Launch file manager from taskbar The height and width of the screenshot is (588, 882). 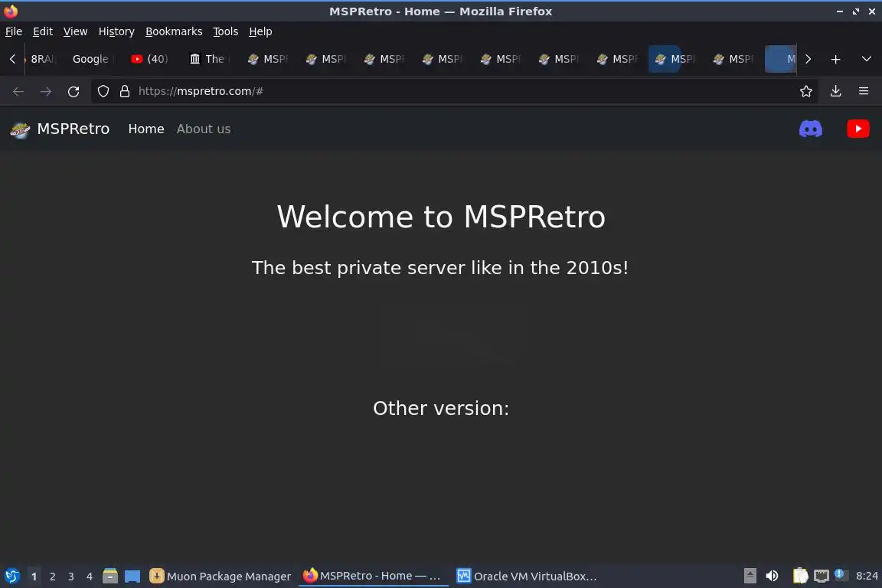[x=110, y=576]
